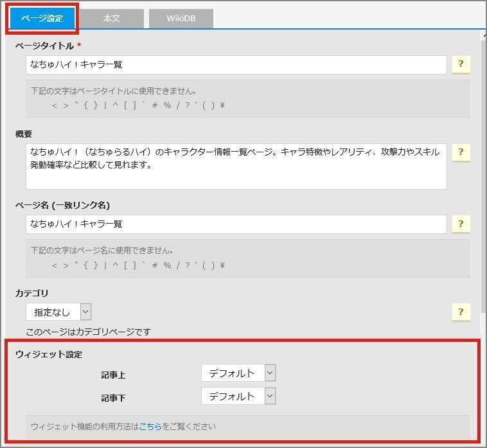Open help icon beside 概要 text area

tap(461, 152)
